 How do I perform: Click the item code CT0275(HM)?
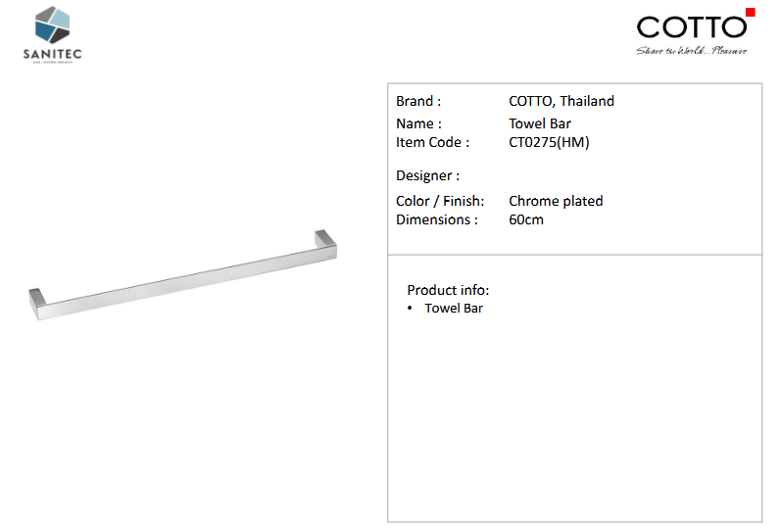click(x=549, y=142)
